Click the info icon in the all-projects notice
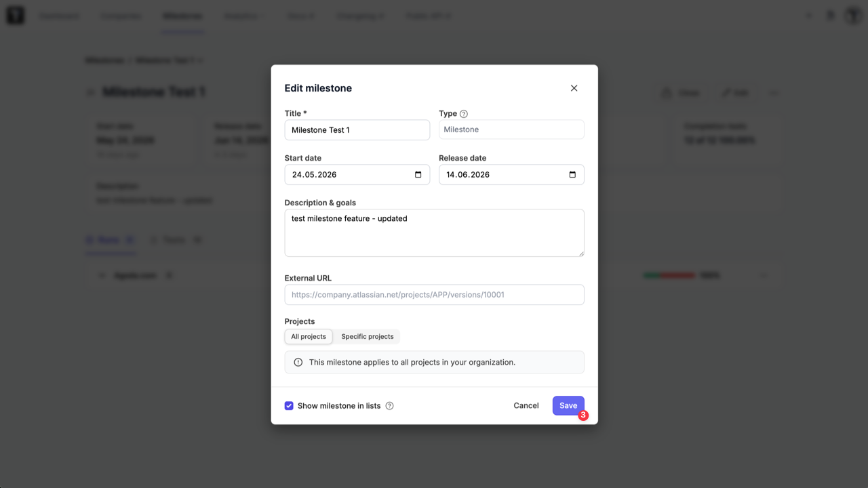 pyautogui.click(x=298, y=363)
